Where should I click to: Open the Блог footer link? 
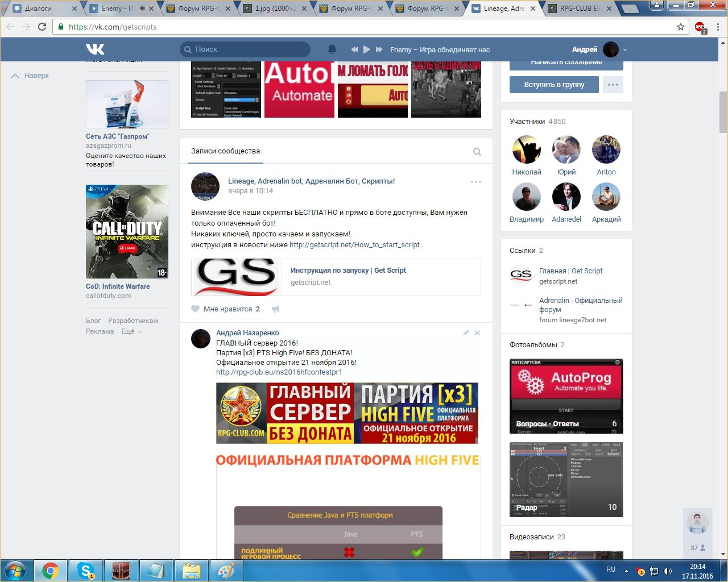click(93, 321)
